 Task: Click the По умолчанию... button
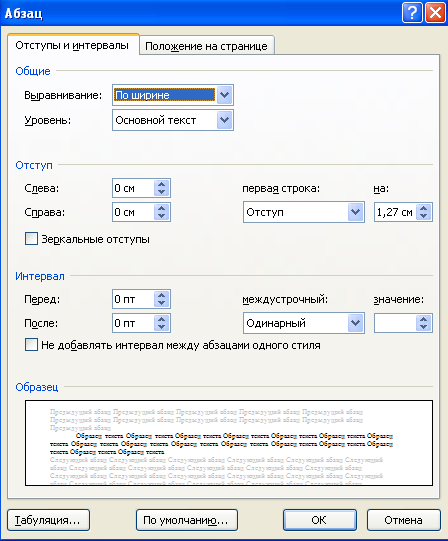coord(187,520)
